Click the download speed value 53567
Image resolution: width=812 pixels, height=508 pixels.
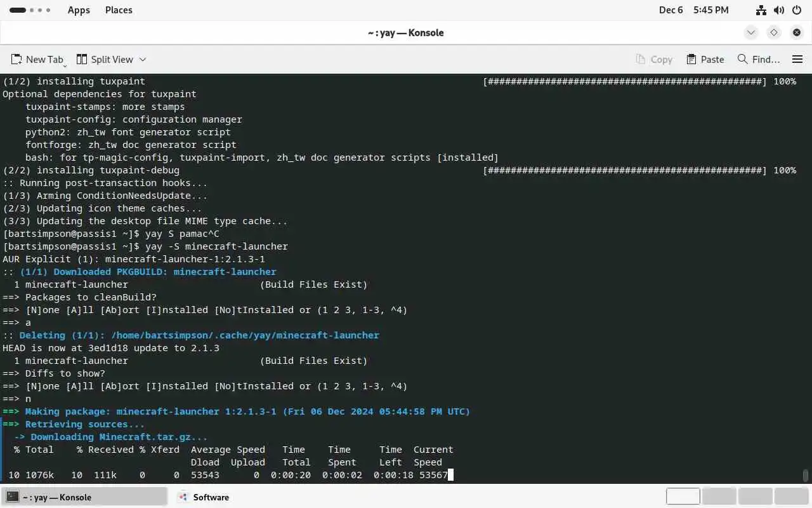point(433,475)
